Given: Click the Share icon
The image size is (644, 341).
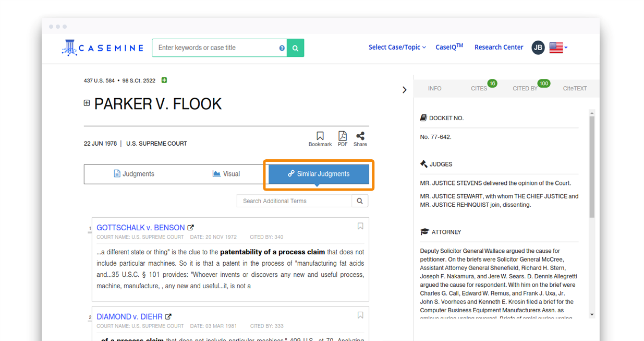Looking at the screenshot, I should pyautogui.click(x=360, y=136).
